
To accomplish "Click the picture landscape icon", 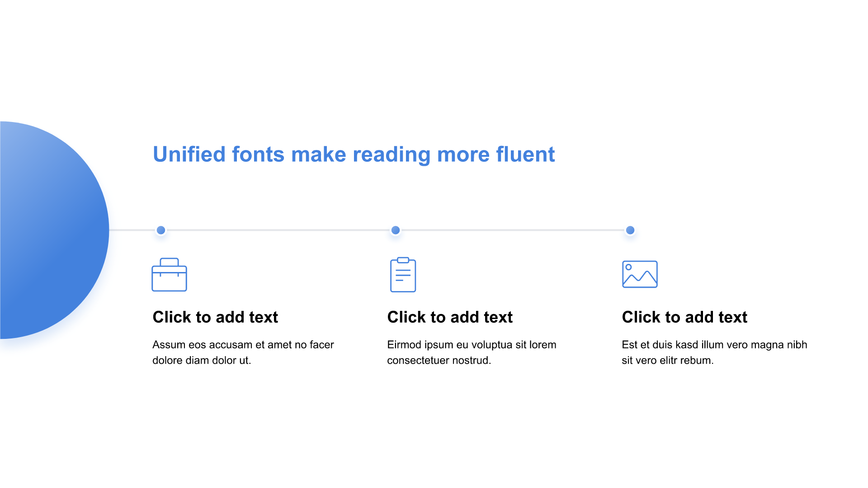I will tap(640, 274).
